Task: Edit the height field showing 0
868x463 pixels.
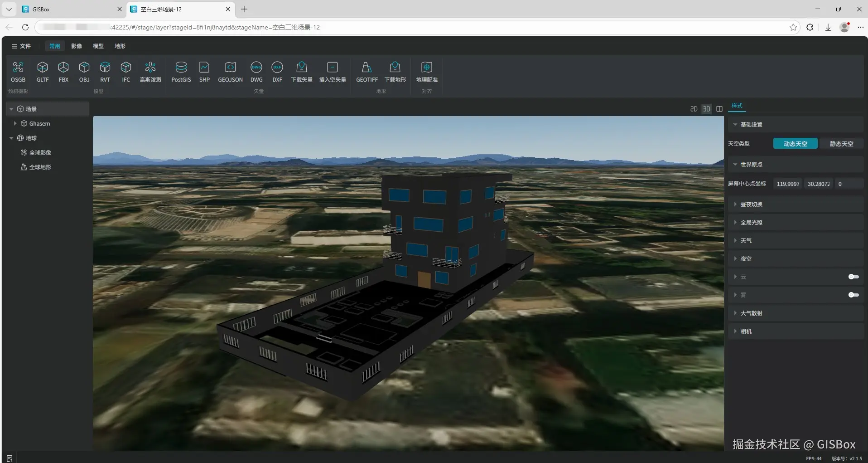Action: click(849, 184)
